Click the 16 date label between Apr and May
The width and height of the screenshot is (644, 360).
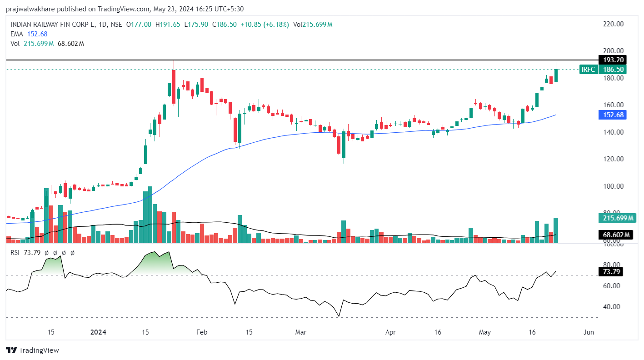(x=438, y=332)
